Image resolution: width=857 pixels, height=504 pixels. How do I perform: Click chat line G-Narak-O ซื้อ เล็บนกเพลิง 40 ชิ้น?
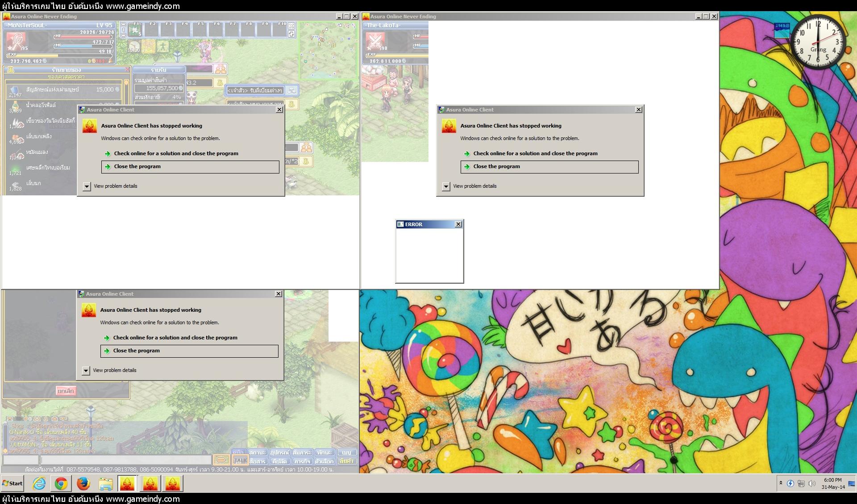click(x=48, y=432)
